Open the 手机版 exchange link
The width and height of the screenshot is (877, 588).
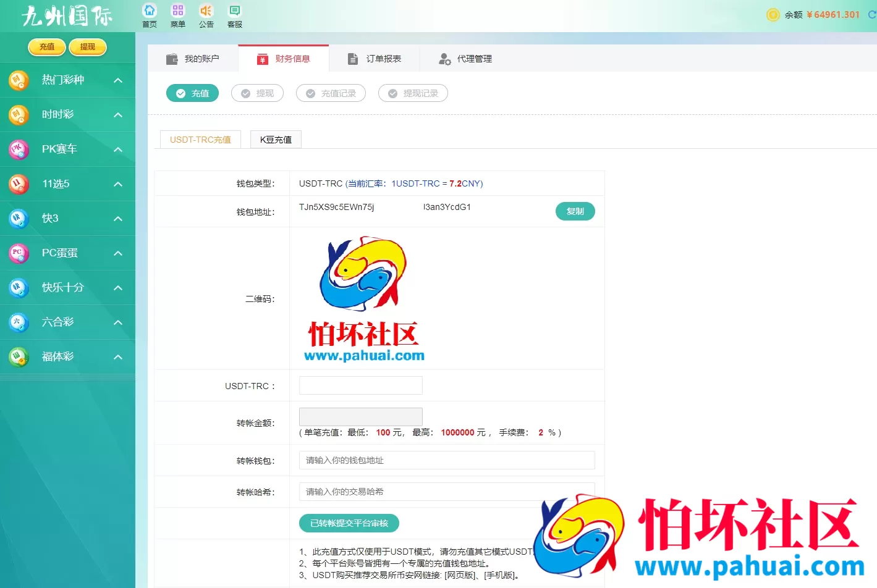click(499, 575)
